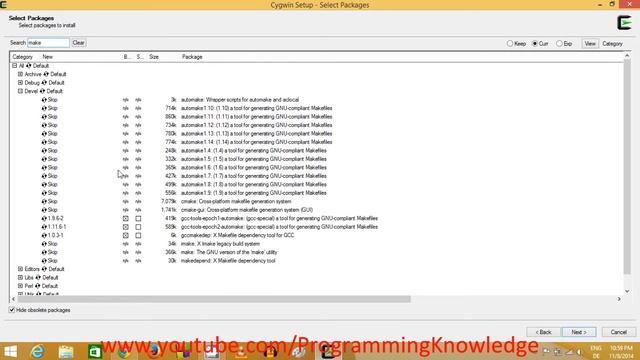Collapse the All category tree

(15, 66)
